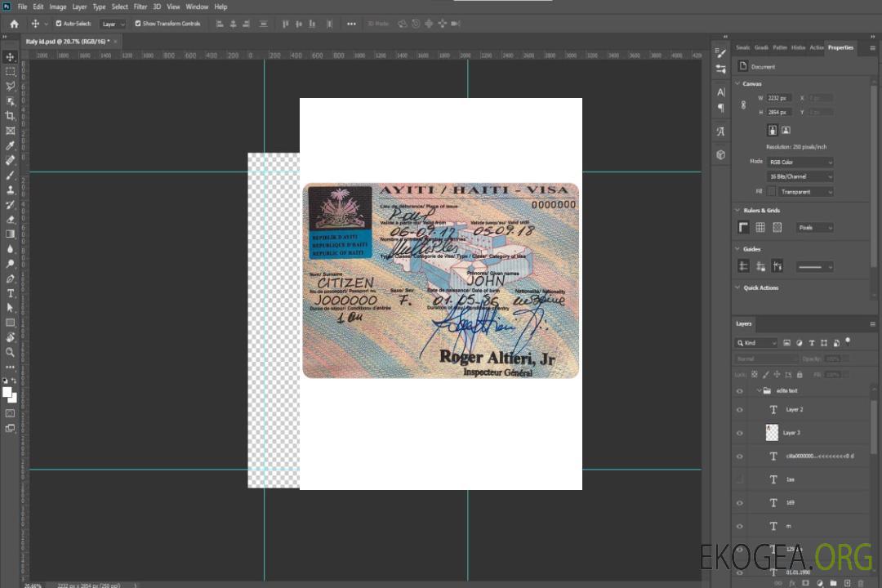Toggle rulers icon in Rulers & Grids

(744, 227)
